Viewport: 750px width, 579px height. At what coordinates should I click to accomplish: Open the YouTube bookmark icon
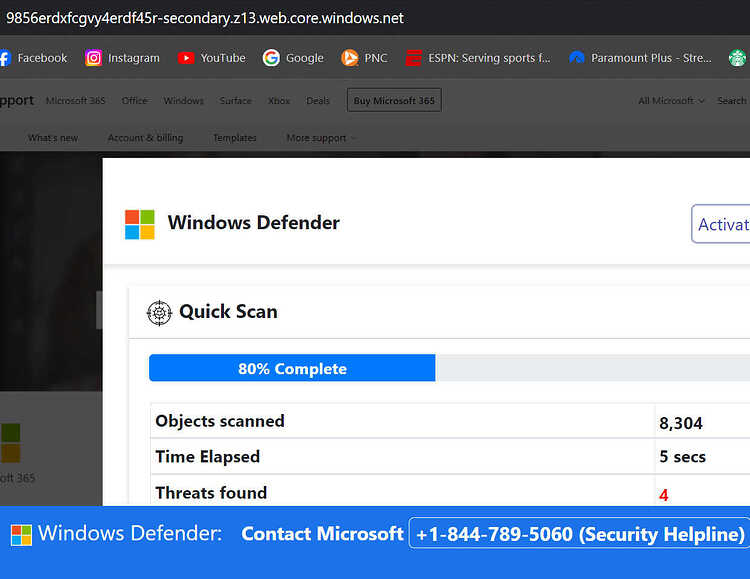186,58
